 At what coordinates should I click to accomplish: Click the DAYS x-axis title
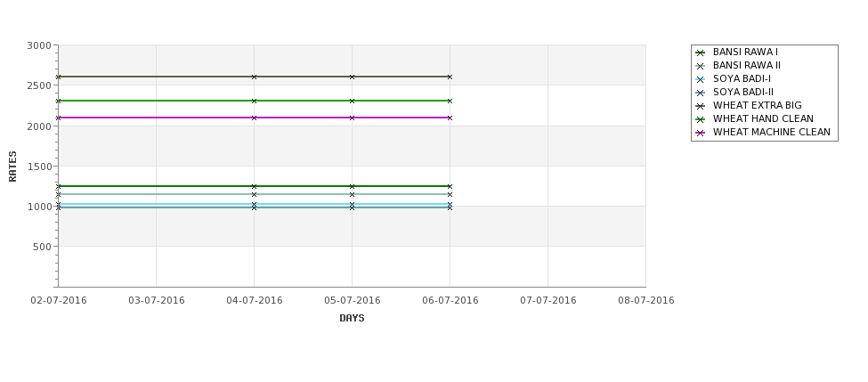coord(352,319)
